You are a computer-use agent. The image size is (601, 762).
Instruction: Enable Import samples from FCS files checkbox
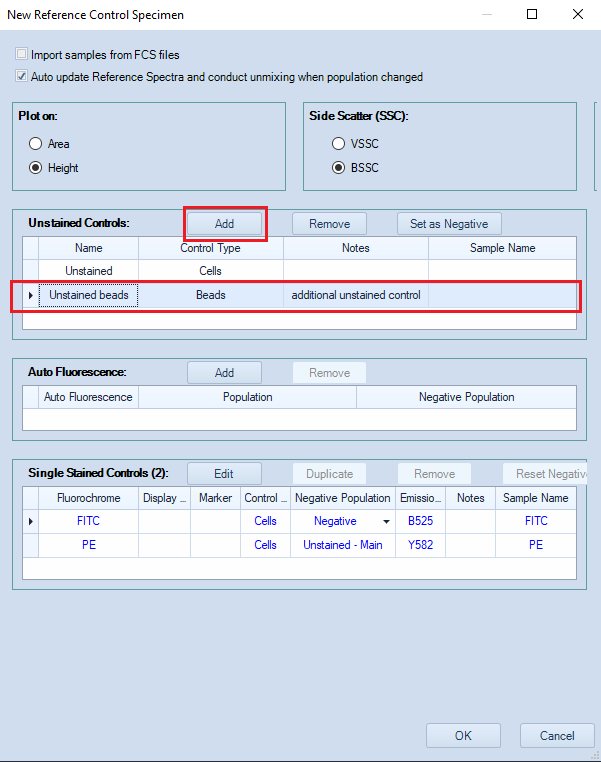tap(22, 55)
